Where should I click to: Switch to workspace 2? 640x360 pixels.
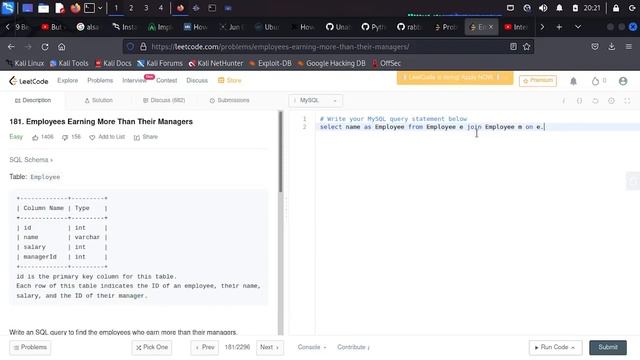coord(131,8)
